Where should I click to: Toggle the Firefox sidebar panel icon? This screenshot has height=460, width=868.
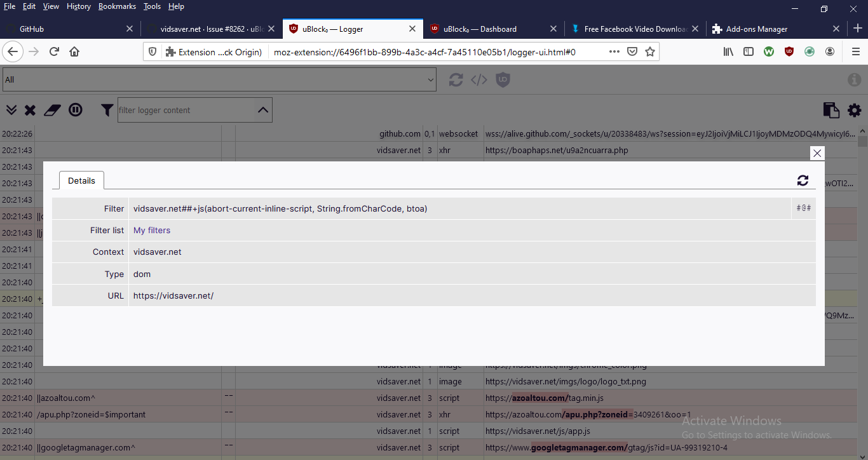749,51
